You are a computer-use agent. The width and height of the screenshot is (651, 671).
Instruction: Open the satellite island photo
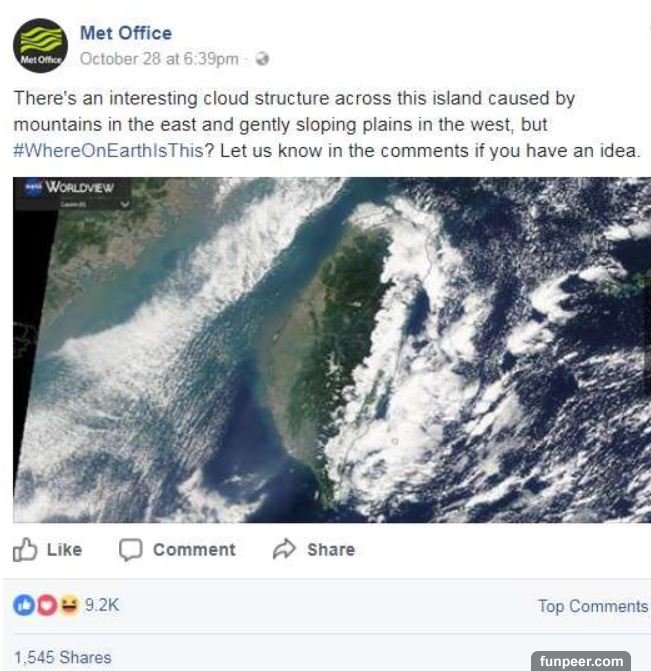click(330, 350)
